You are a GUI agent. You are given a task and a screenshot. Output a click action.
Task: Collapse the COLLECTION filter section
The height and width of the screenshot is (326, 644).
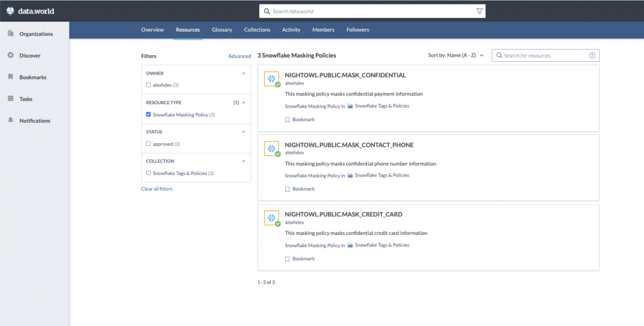click(244, 161)
